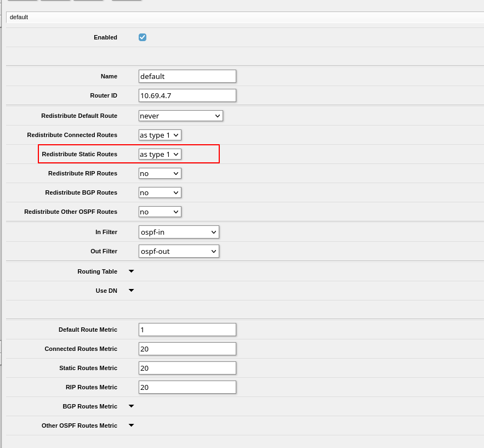Click the 'Redistribute BGP Routes' label

(81, 192)
